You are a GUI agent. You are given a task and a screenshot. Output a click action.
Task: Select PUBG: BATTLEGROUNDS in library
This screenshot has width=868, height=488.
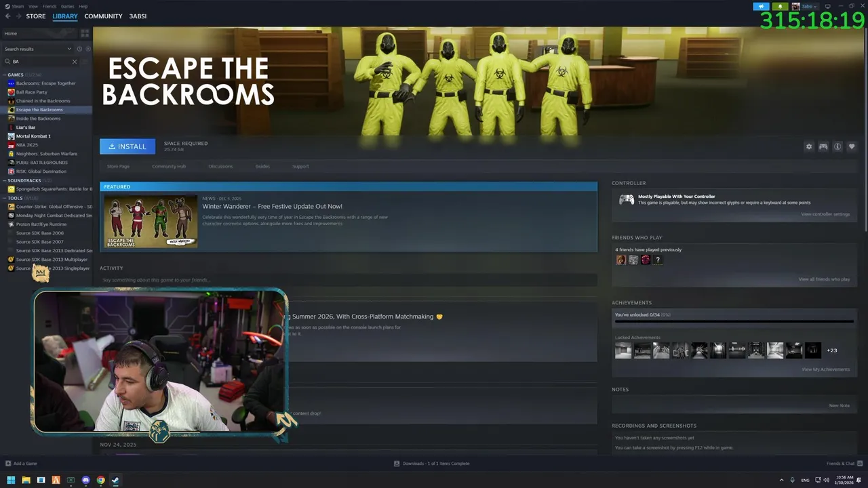point(41,163)
